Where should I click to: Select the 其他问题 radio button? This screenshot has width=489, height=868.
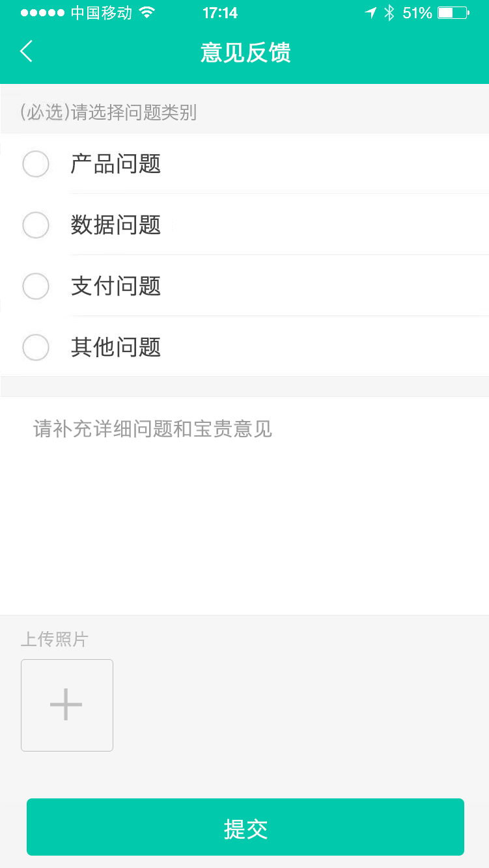tap(36, 347)
